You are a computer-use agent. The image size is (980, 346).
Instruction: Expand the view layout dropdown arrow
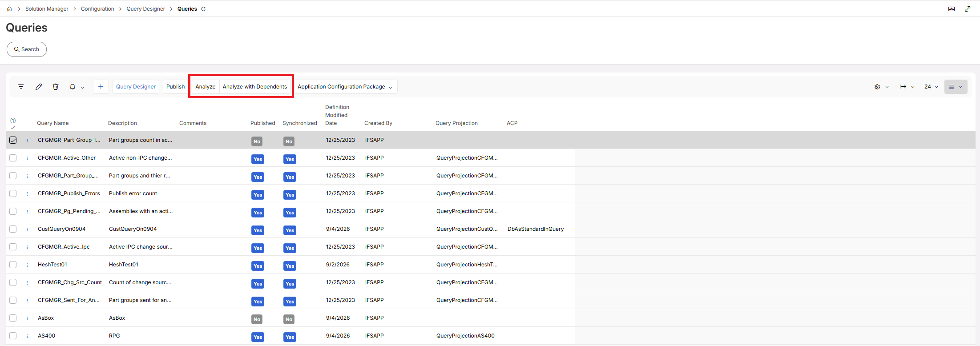tap(960, 87)
